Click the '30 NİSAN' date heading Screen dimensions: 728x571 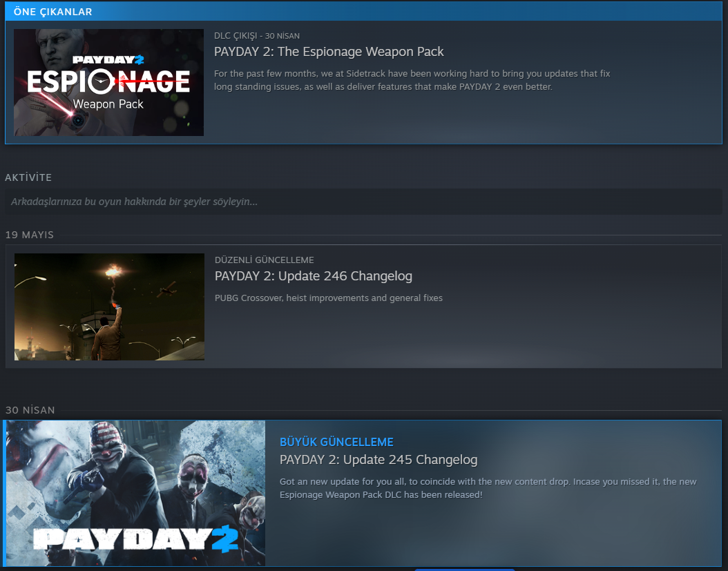coord(30,410)
